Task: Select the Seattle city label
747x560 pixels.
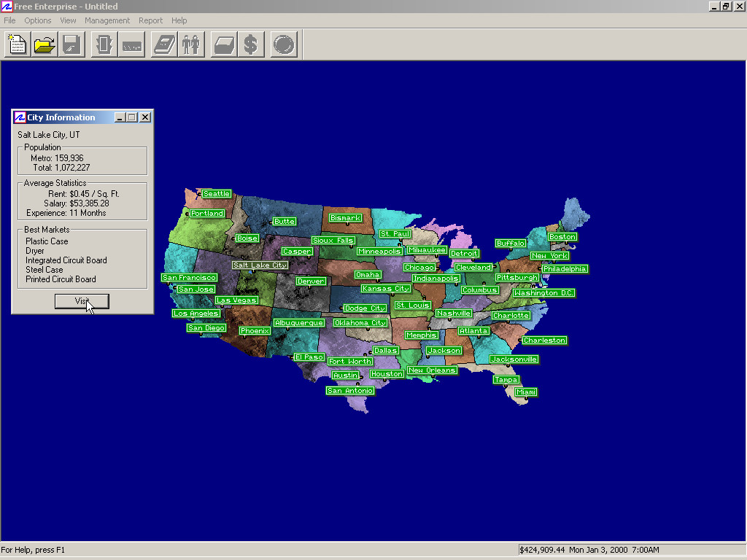Action: tap(217, 194)
